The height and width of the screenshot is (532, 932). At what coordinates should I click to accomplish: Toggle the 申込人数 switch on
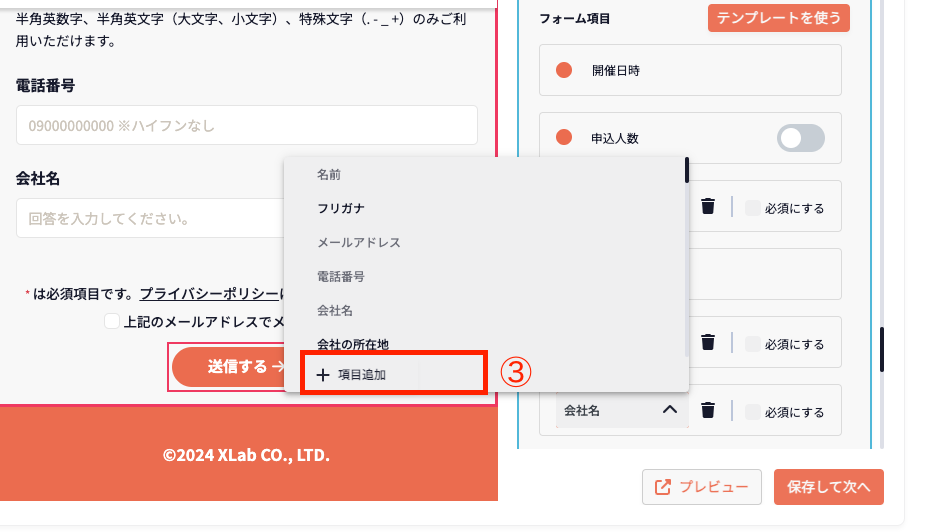[x=800, y=138]
